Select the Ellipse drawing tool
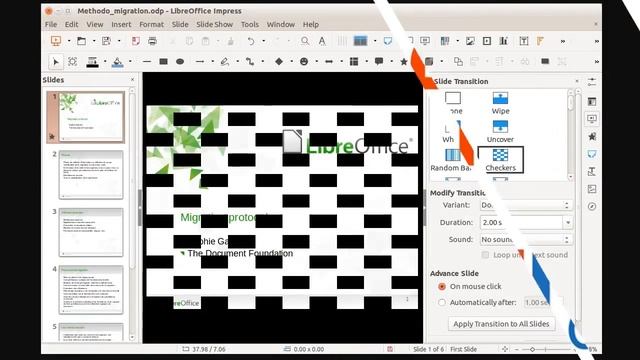Image resolution: width=640 pixels, height=360 pixels. click(x=180, y=62)
